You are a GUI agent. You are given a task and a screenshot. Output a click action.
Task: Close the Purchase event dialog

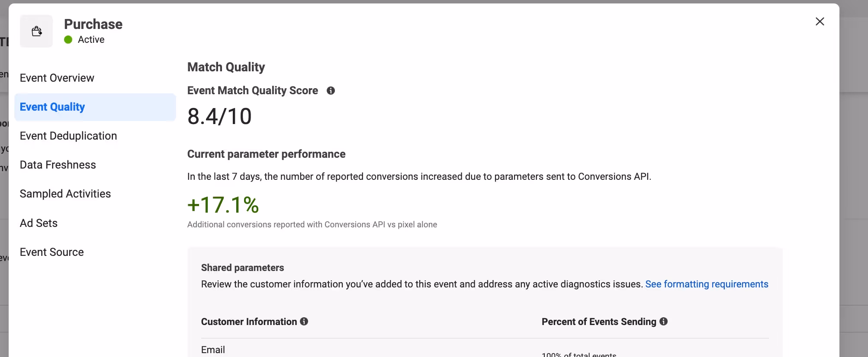coord(820,22)
